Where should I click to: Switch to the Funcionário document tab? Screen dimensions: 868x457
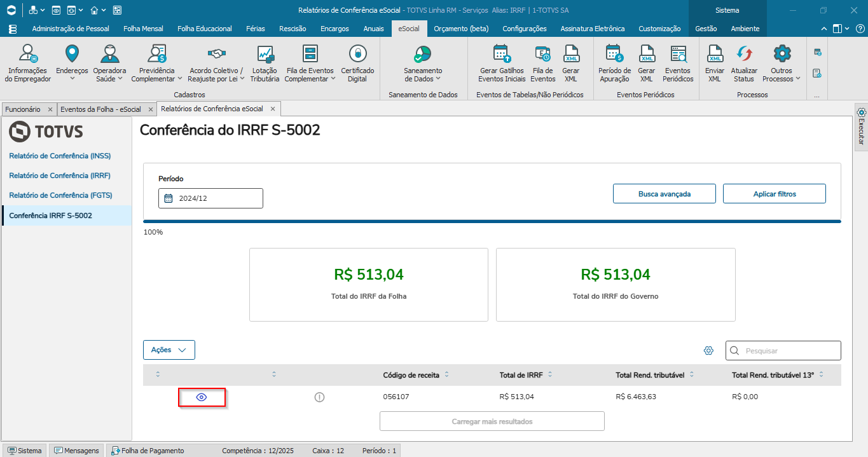point(23,109)
